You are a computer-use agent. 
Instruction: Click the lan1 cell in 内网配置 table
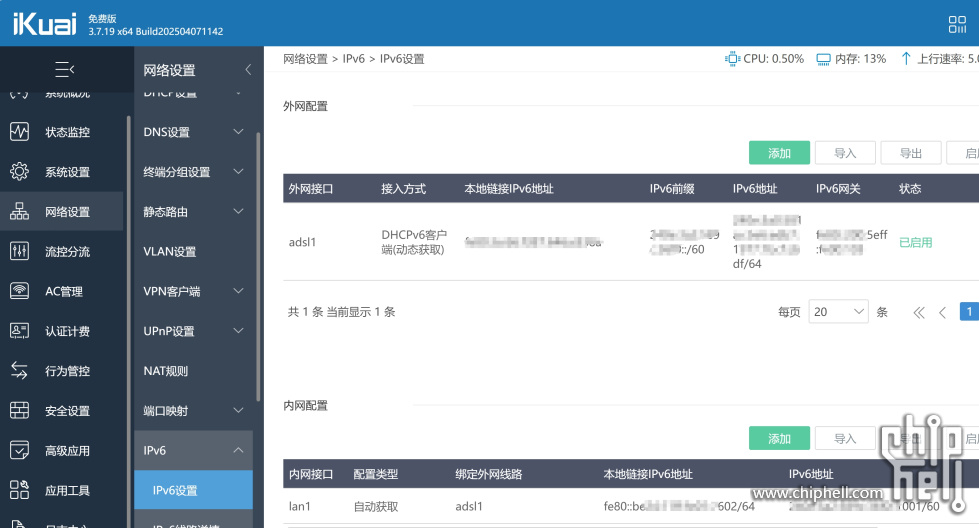(300, 506)
